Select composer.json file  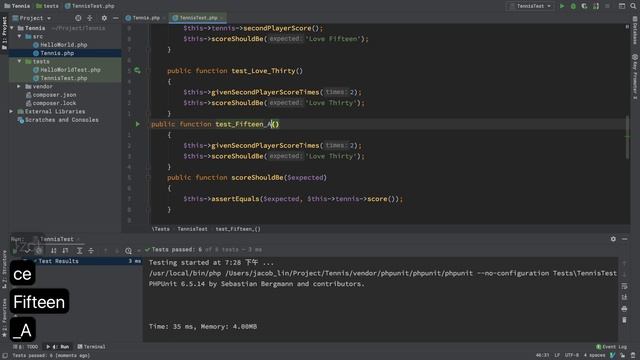point(54,95)
